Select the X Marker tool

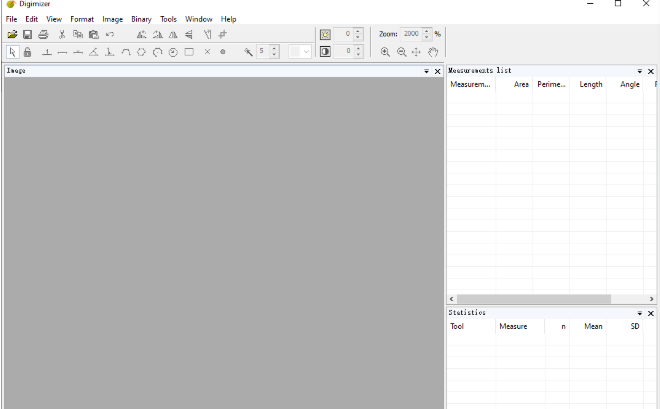pyautogui.click(x=207, y=52)
